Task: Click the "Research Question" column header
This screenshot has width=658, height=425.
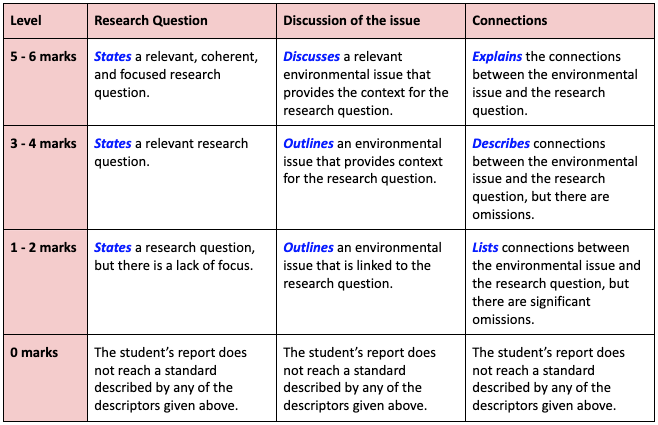Action: point(151,20)
